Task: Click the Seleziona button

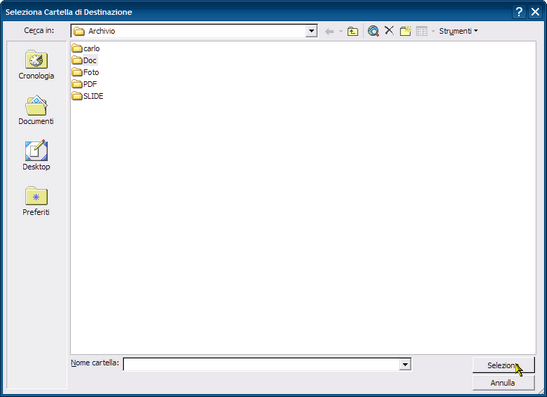Action: (503, 365)
